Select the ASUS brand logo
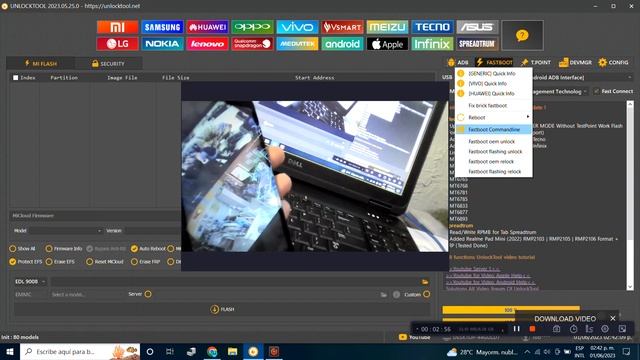The image size is (640, 360). click(x=477, y=27)
